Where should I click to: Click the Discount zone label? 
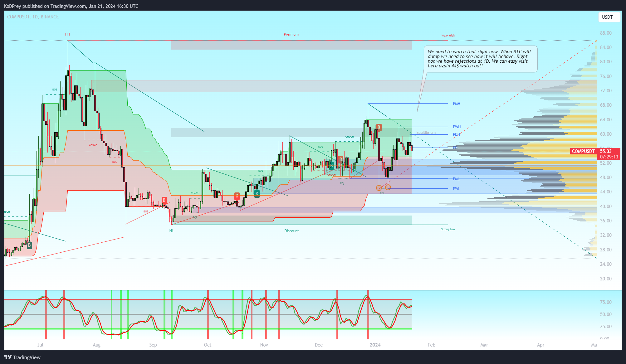tap(291, 231)
